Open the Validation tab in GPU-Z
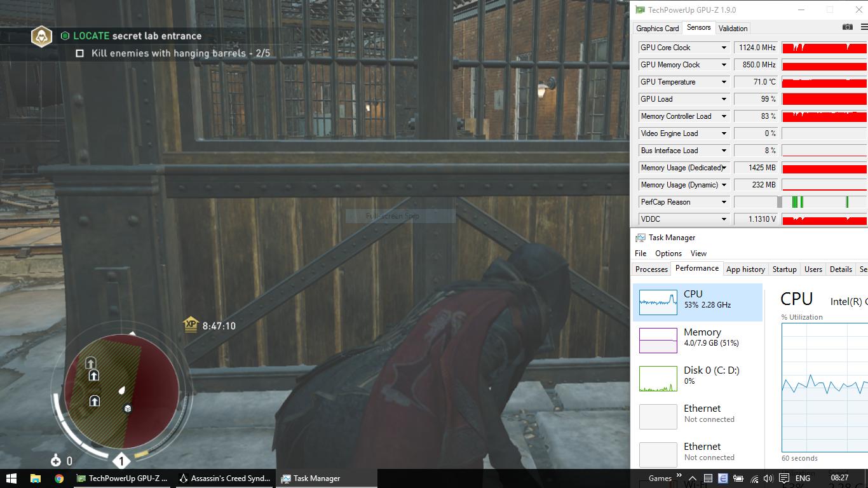 733,29
